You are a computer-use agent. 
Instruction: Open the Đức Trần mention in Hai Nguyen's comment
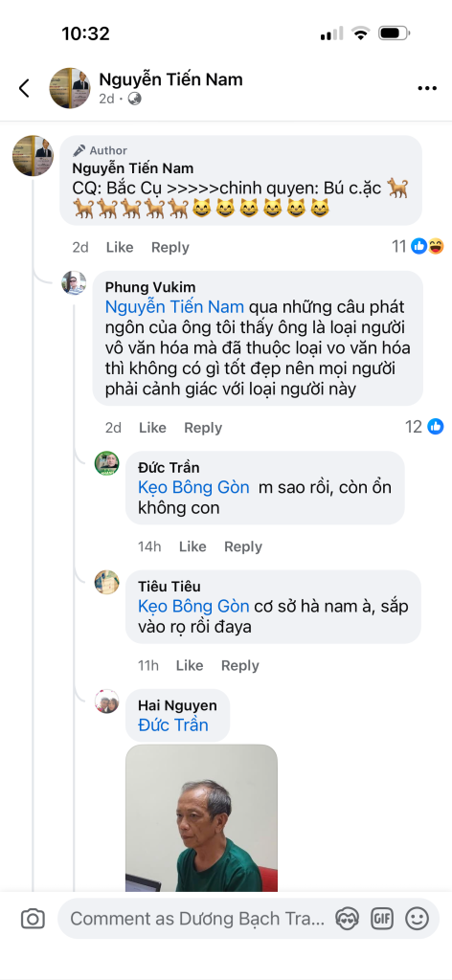173,725
